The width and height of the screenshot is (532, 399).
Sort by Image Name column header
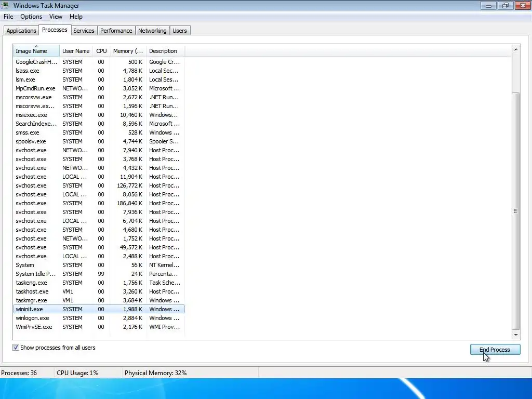(36, 50)
